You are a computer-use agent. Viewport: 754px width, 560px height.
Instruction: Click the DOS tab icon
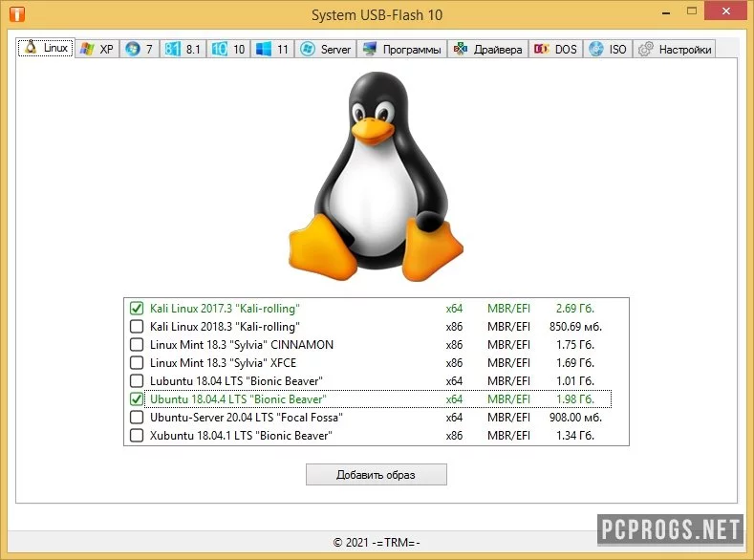point(542,49)
